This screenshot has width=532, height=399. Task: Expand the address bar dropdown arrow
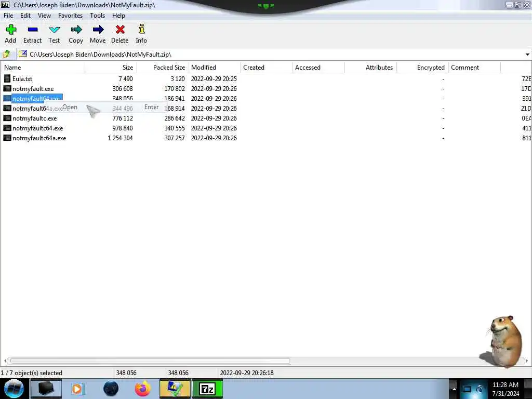[527, 54]
